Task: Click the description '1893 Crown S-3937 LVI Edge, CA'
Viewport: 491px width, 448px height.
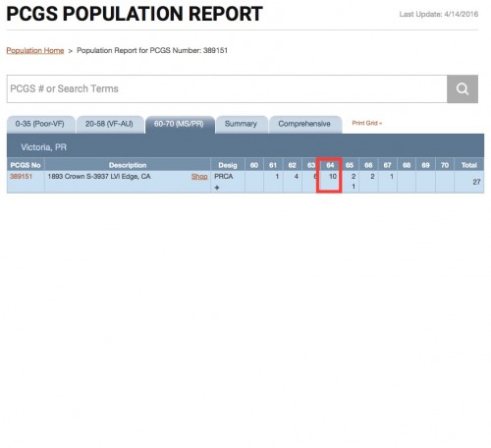Action: pyautogui.click(x=99, y=177)
